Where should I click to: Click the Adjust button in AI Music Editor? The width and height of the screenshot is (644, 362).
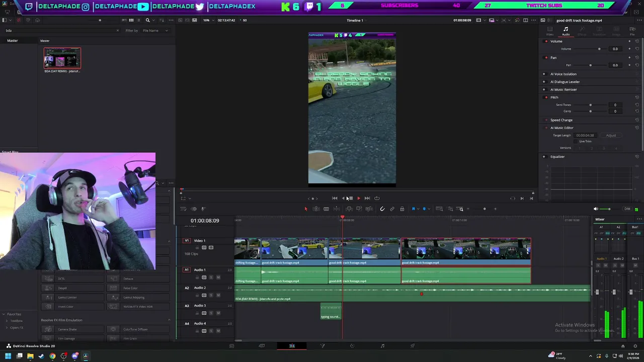click(x=611, y=135)
